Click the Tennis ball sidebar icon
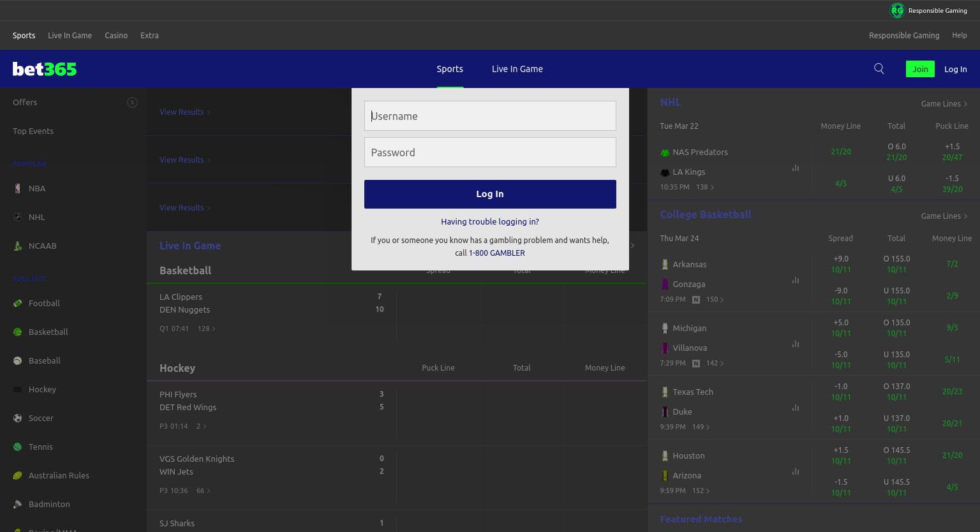980x532 pixels. pyautogui.click(x=17, y=447)
